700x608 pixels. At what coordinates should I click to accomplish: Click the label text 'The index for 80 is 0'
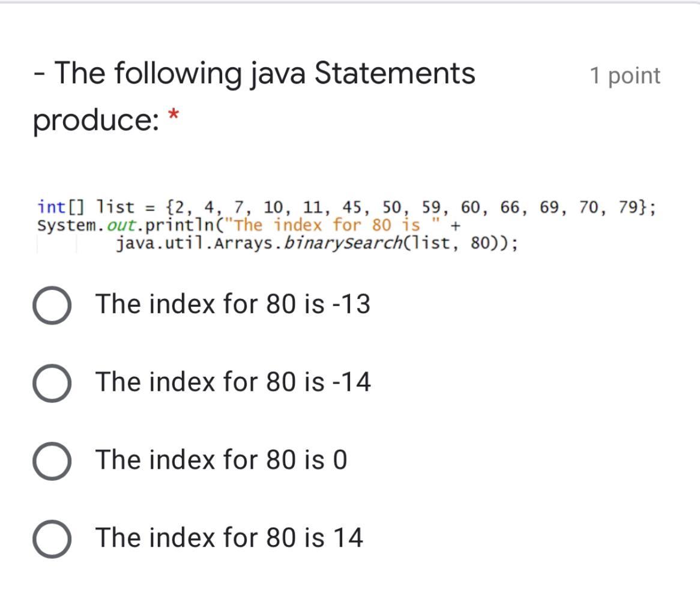[x=221, y=460]
